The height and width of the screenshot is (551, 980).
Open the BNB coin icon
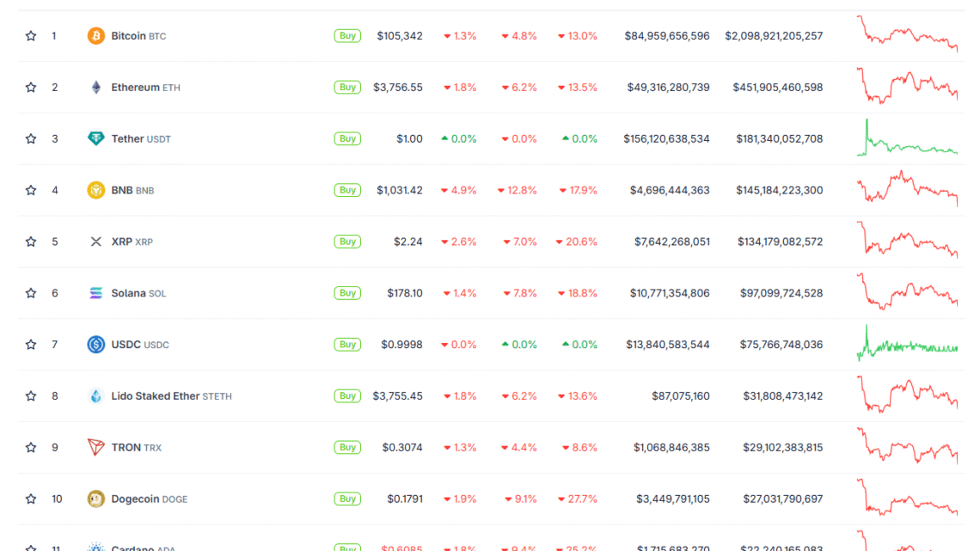[x=95, y=190]
